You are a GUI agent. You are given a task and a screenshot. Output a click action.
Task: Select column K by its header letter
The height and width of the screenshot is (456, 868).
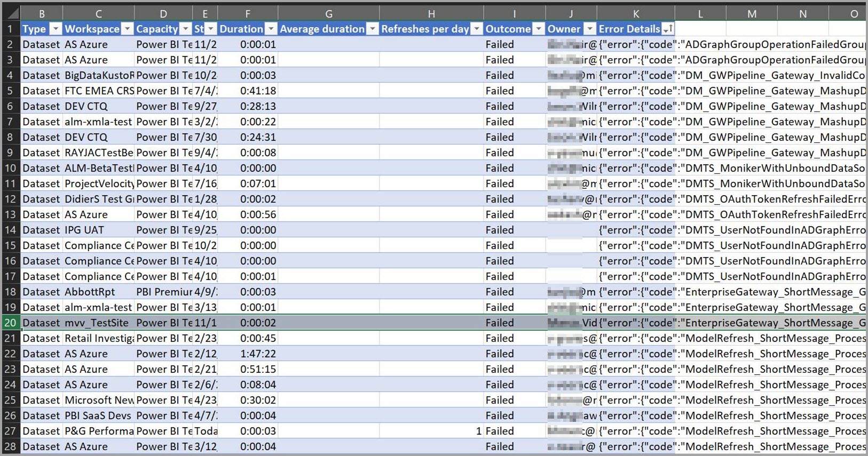pos(636,14)
